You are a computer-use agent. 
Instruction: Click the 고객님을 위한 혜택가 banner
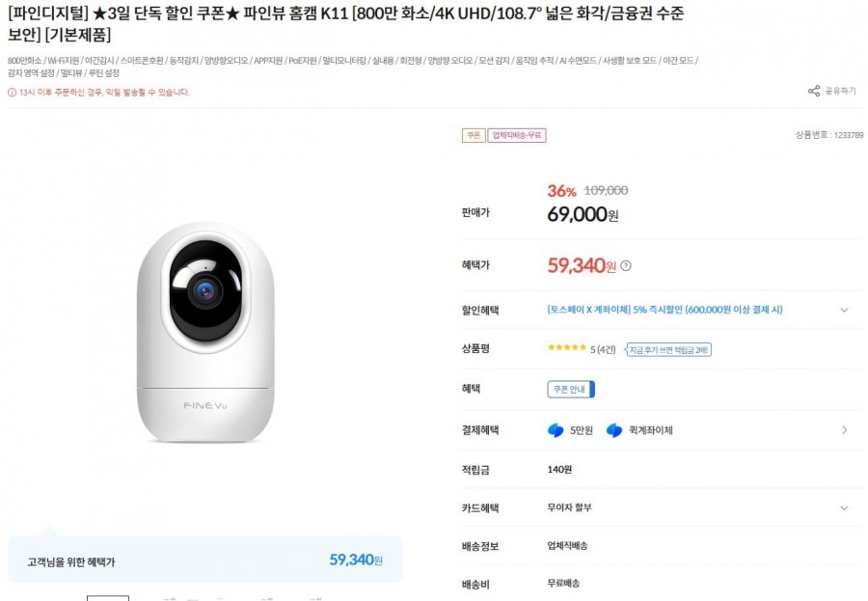204,560
